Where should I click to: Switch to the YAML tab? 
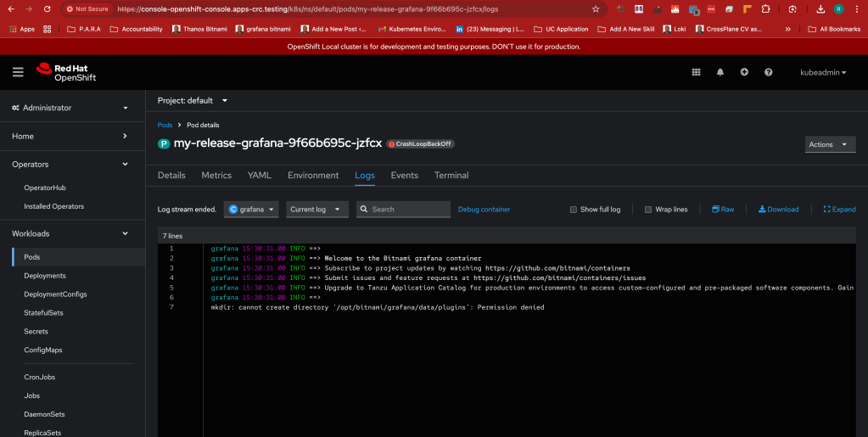coord(259,175)
